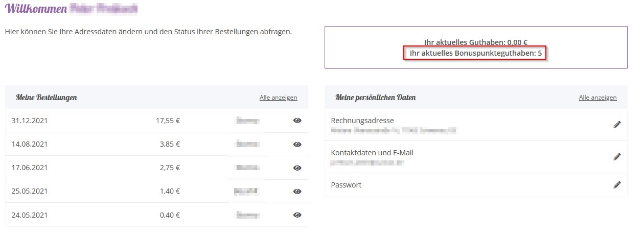Open Alle anzeigen for persönliche Daten
This screenshot has width=644, height=236.
598,98
